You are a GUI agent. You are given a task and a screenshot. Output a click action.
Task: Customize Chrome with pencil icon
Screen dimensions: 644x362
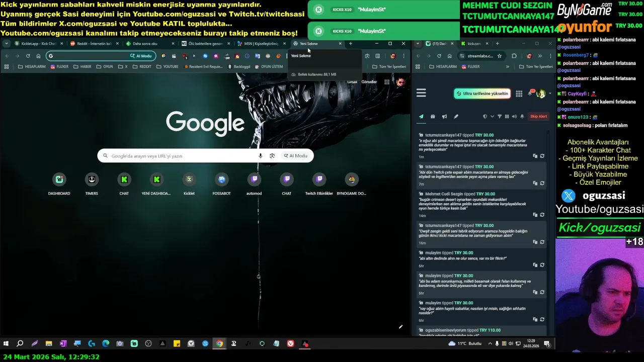click(400, 327)
